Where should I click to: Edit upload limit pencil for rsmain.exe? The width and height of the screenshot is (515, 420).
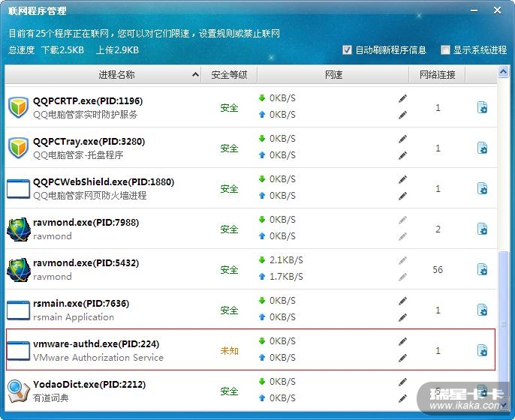coord(402,317)
